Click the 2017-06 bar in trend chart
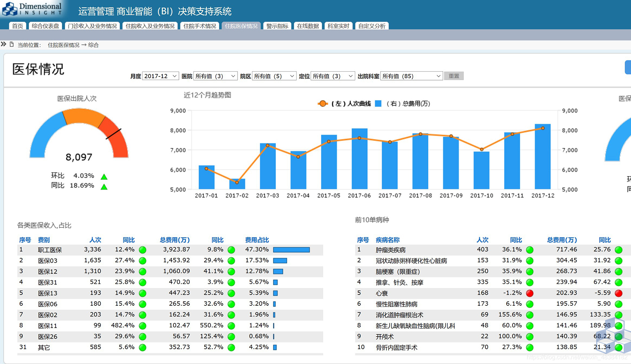 click(359, 159)
